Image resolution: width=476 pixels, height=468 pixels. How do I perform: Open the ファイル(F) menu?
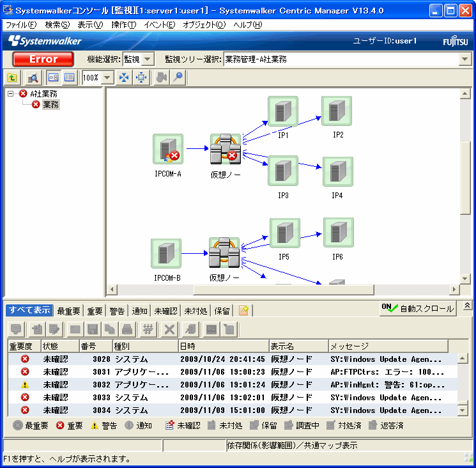click(x=21, y=25)
